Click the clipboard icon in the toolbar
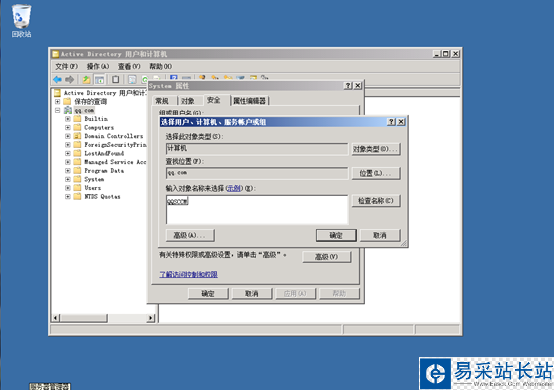 pos(116,79)
